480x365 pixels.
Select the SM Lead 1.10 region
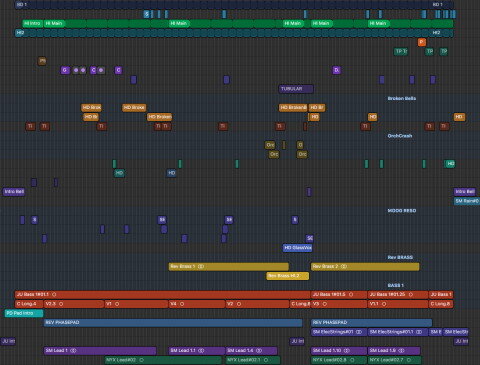[x=339, y=351]
